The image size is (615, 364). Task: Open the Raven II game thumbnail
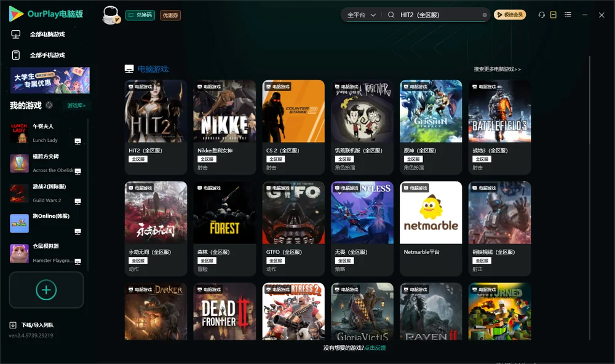tap(430, 312)
